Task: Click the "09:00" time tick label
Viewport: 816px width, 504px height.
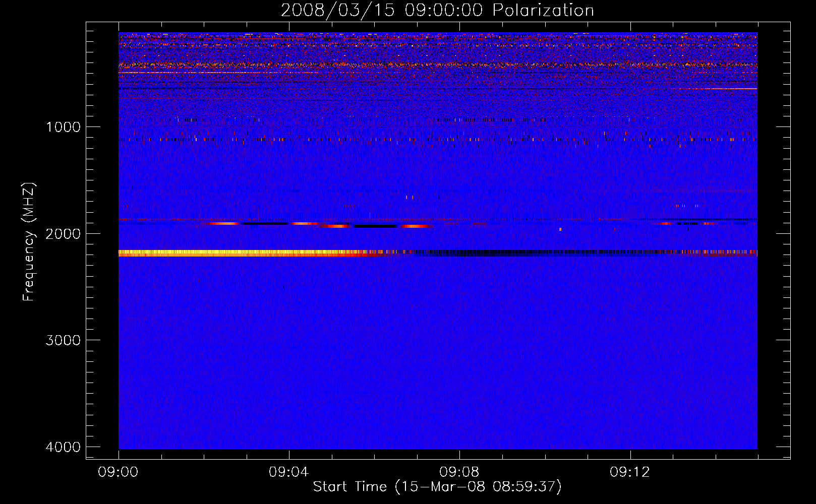Action: click(x=118, y=472)
